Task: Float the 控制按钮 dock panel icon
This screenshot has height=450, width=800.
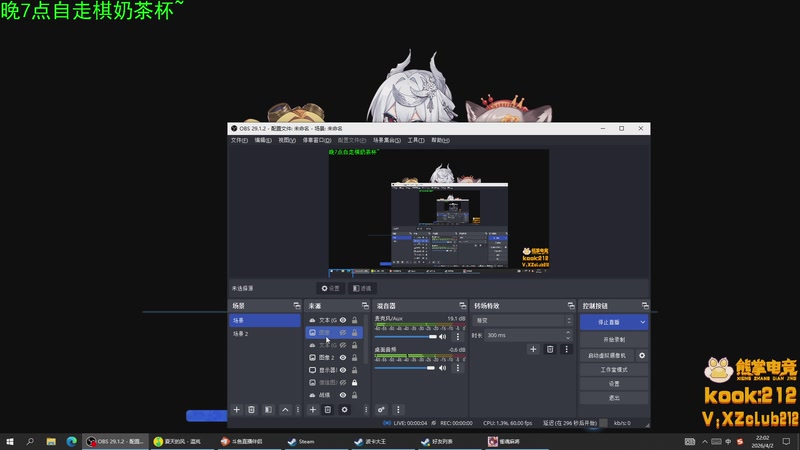Action: pyautogui.click(x=645, y=306)
